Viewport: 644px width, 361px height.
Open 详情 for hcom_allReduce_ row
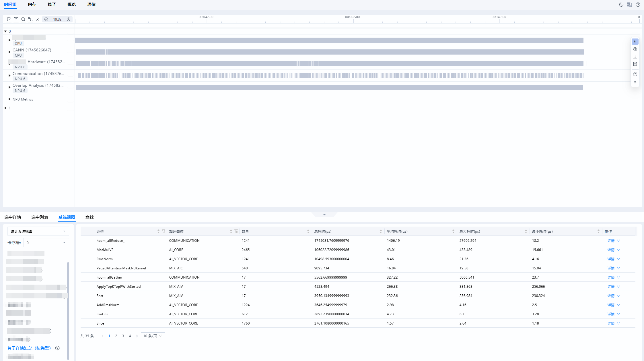coord(611,241)
